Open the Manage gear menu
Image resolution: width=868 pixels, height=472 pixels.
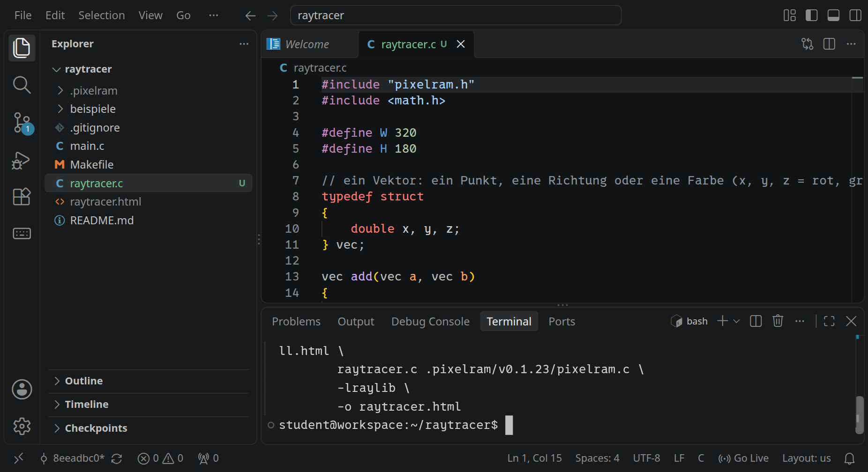pyautogui.click(x=22, y=426)
